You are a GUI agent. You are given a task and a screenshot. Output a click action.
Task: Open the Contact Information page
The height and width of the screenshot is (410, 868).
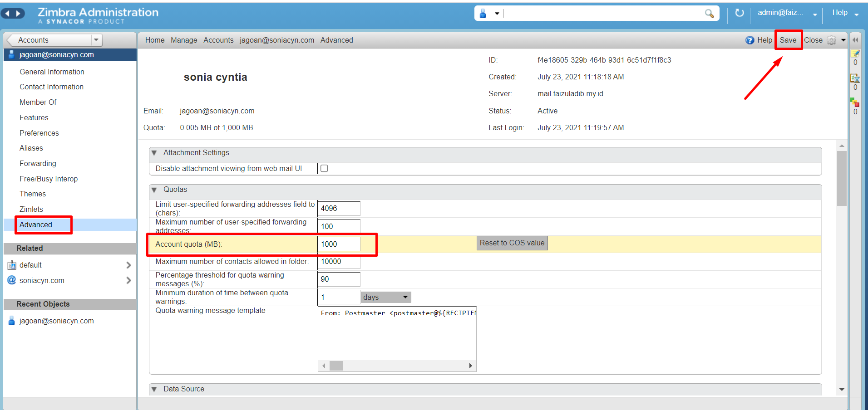coord(51,87)
